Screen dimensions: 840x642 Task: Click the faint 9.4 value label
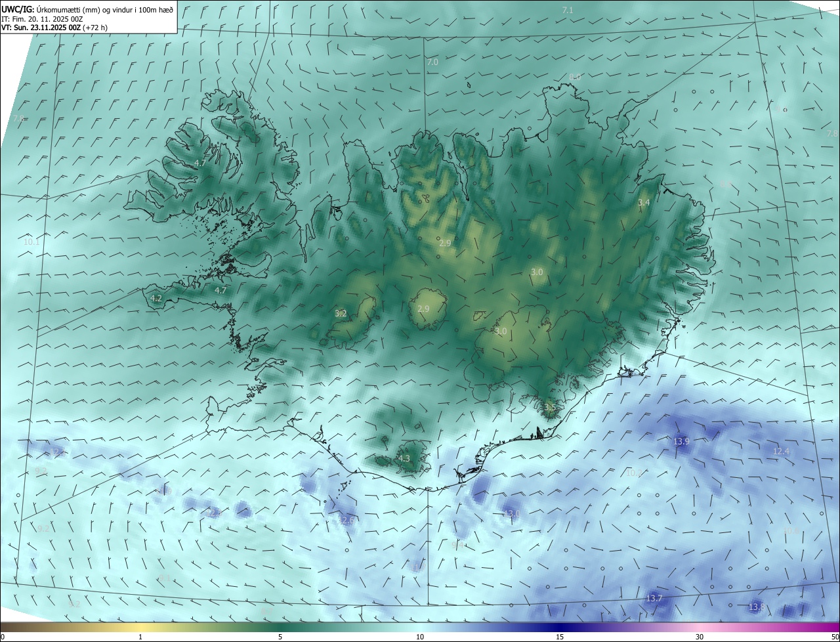point(458,545)
